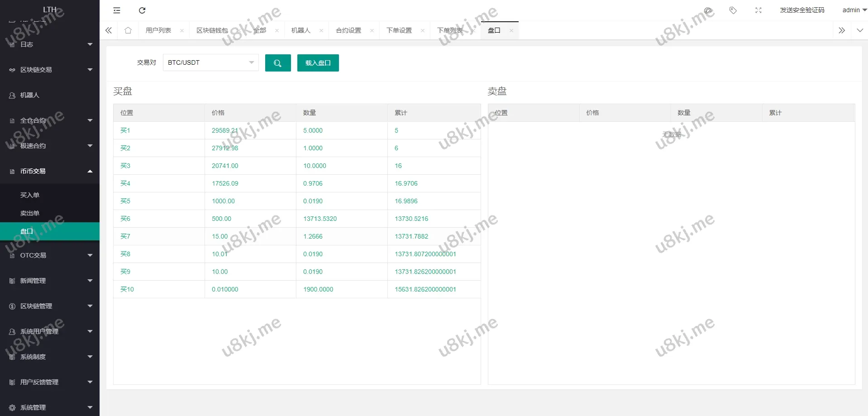The image size is (868, 416).
Task: Open the theme palette icon
Action: click(x=708, y=10)
